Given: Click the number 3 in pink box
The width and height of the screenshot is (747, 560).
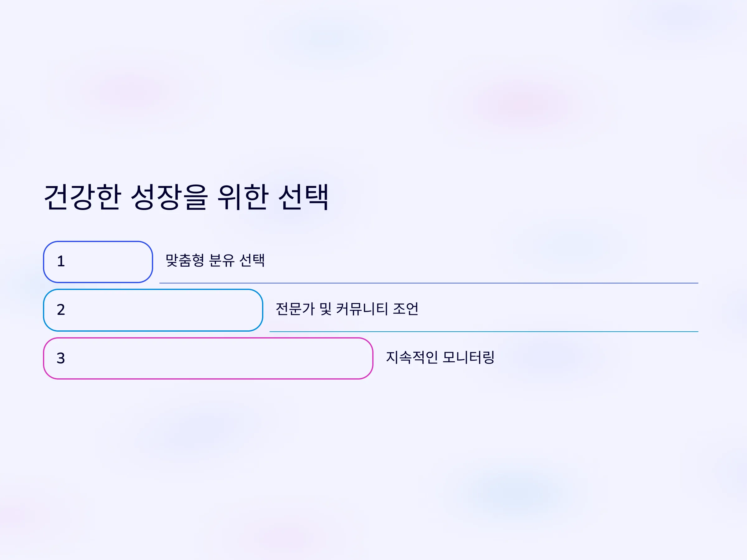Looking at the screenshot, I should (61, 358).
